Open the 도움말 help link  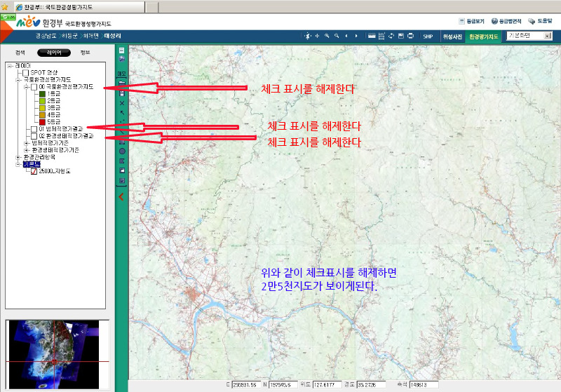click(x=541, y=21)
